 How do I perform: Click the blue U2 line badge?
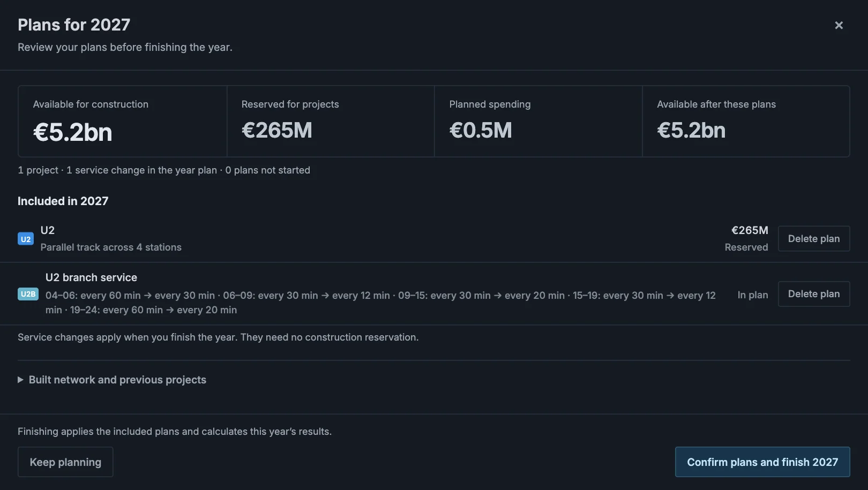coord(26,239)
